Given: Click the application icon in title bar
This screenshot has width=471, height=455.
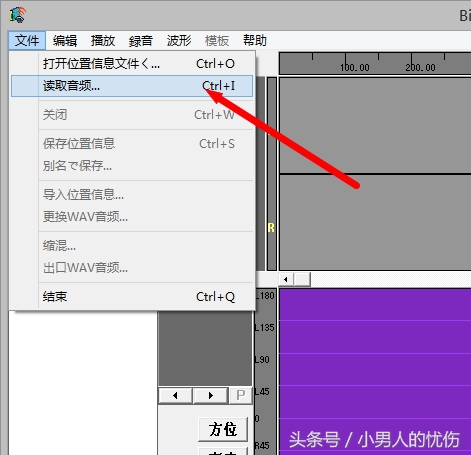Looking at the screenshot, I should (18, 15).
